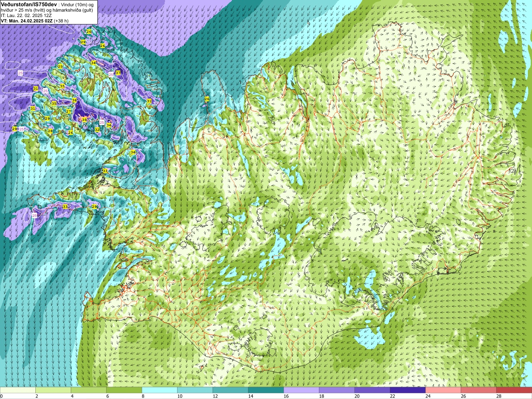The width and height of the screenshot is (532, 399).
Task: Click the legend scale number 4
Action: (x=72, y=396)
